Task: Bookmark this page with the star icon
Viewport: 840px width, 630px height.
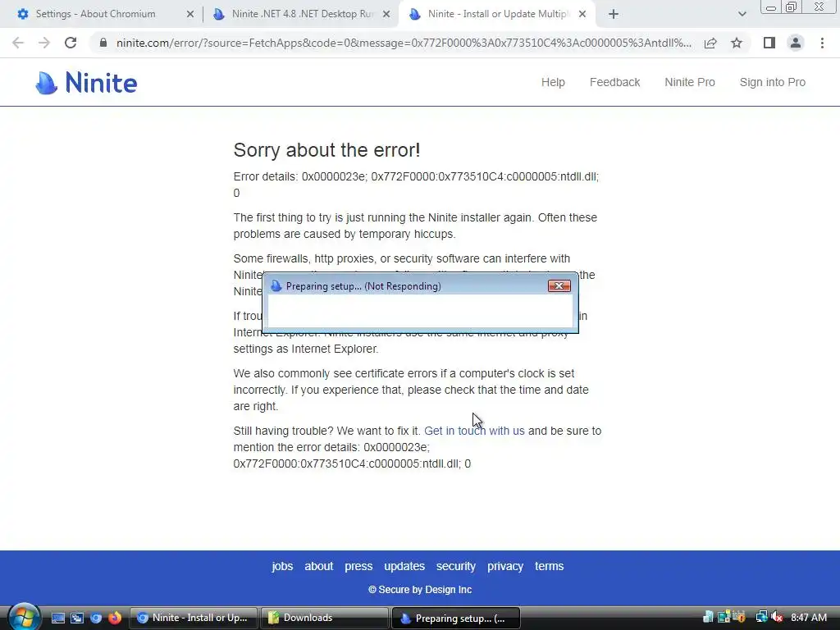Action: (x=737, y=43)
